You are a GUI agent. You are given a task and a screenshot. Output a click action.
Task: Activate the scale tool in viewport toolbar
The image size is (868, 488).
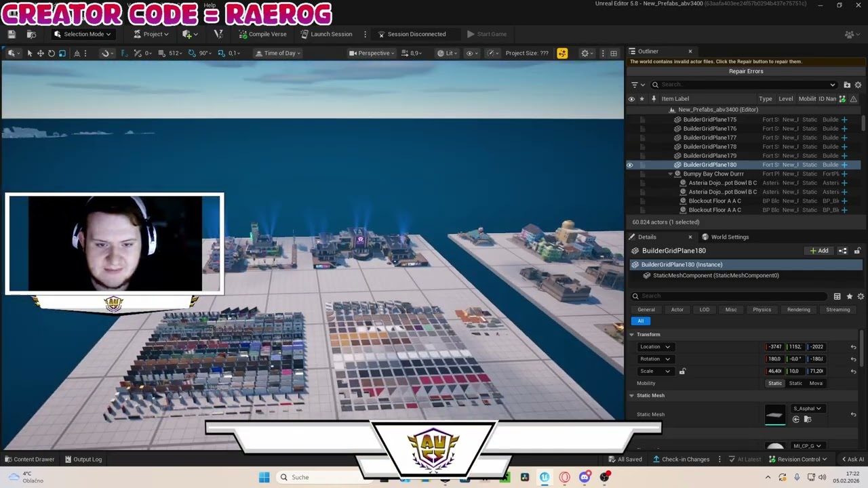pos(62,53)
